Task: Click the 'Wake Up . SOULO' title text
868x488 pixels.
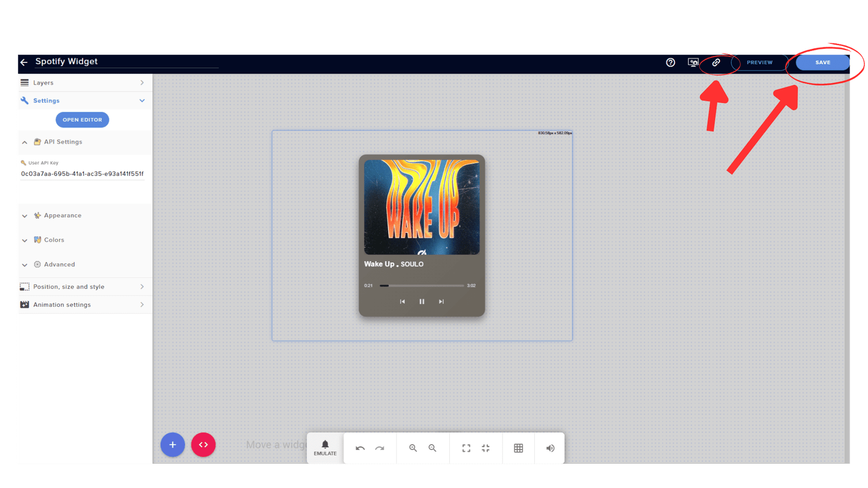Action: pos(394,265)
